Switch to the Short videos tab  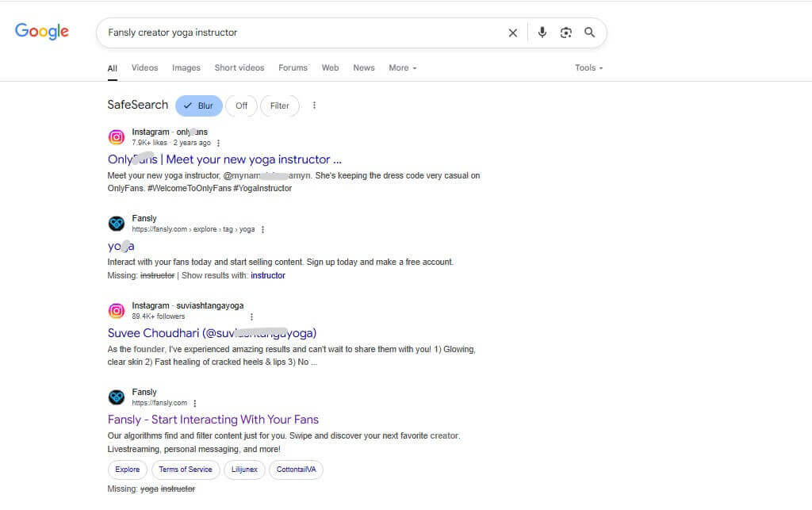click(239, 68)
